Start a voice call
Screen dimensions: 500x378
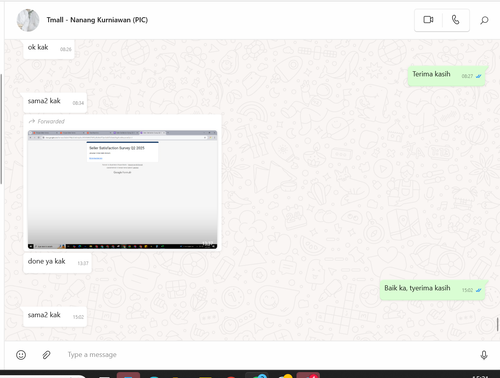click(456, 20)
